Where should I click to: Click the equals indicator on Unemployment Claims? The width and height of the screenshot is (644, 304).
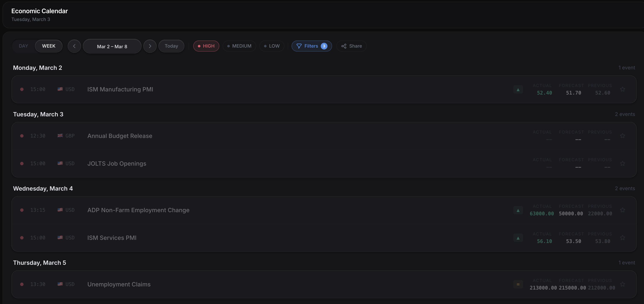pyautogui.click(x=518, y=284)
